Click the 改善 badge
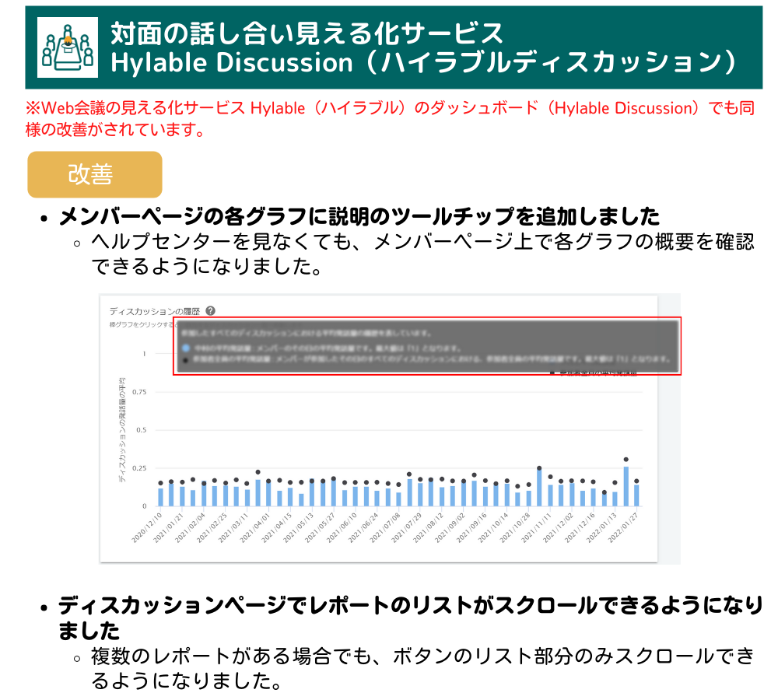 point(95,175)
